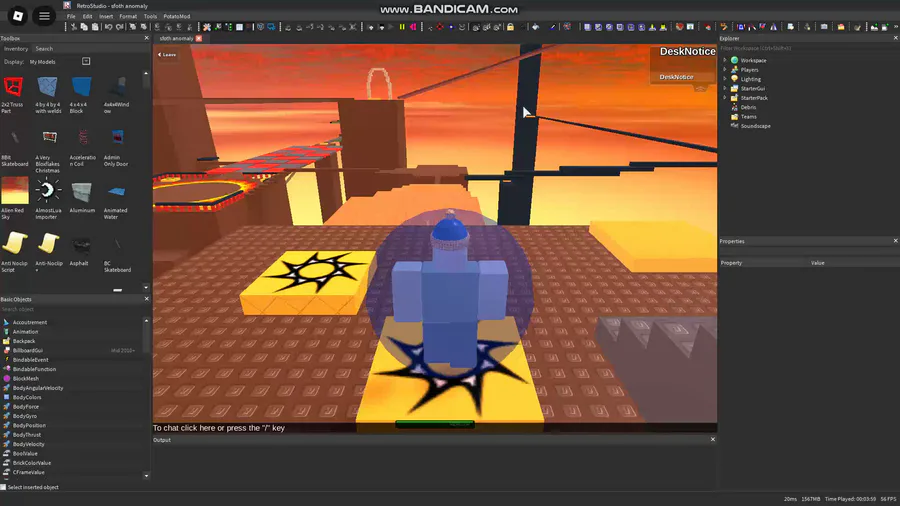Expand the StarterGui tree node

725,88
